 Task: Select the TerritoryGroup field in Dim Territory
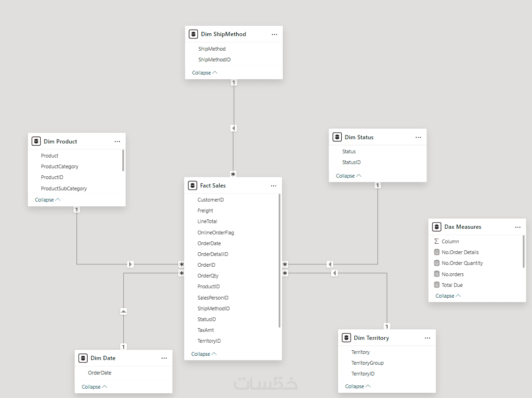[x=367, y=363]
